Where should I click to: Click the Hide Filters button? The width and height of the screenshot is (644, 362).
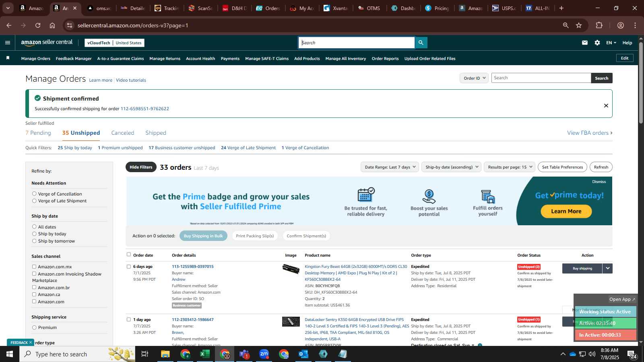pos(141,167)
